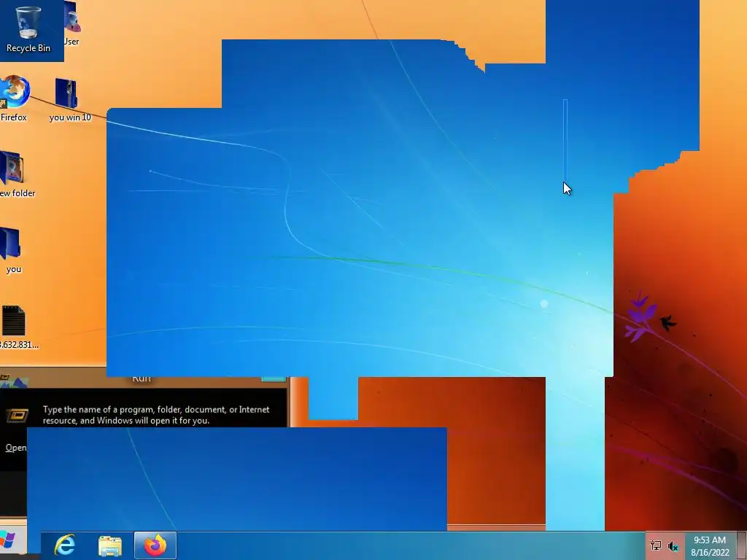Select the 'you win 10' folder icon
This screenshot has height=560, width=747.
pos(69,100)
